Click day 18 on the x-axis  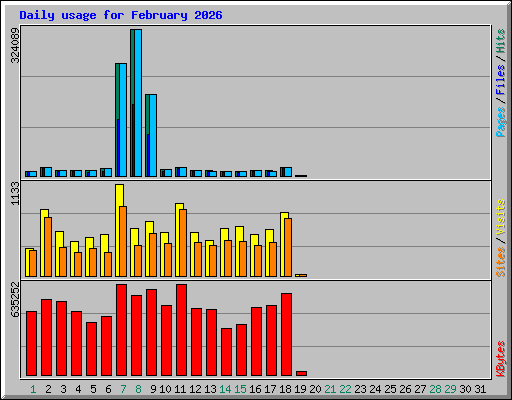285,389
